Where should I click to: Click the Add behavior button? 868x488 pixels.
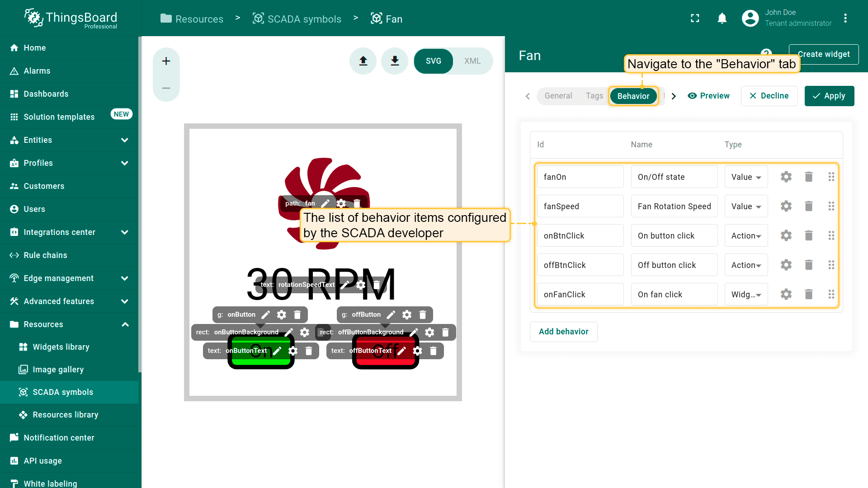click(x=563, y=332)
